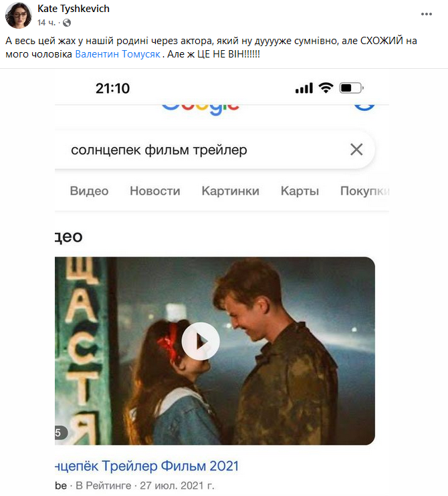Click the Валентин Томусяк tagged link
This screenshot has width=448, height=496.
pos(118,54)
